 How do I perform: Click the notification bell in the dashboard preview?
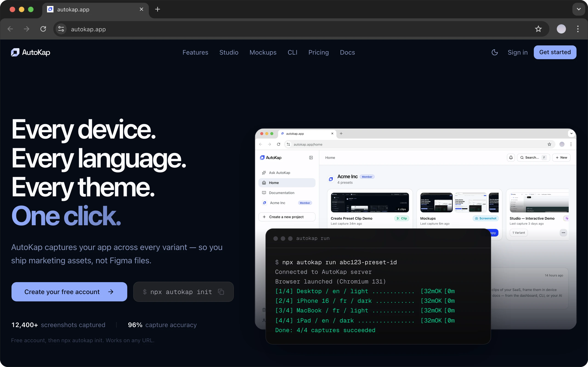pos(511,158)
